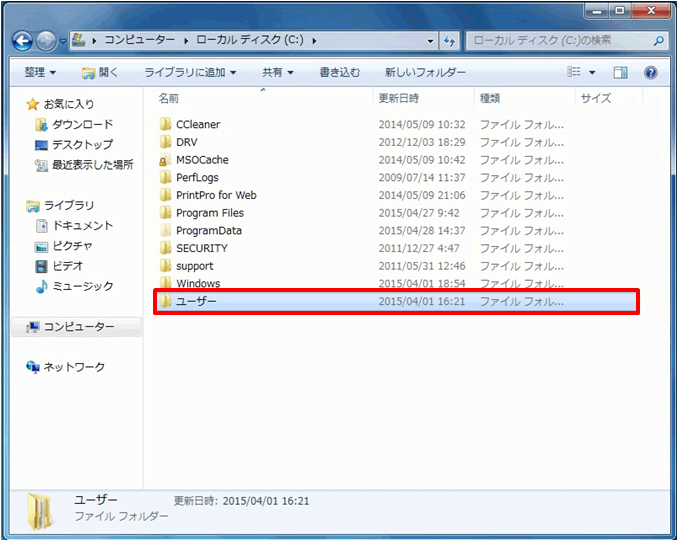Image resolution: width=678 pixels, height=541 pixels.
Task: Select the Windows folder
Action: (198, 284)
